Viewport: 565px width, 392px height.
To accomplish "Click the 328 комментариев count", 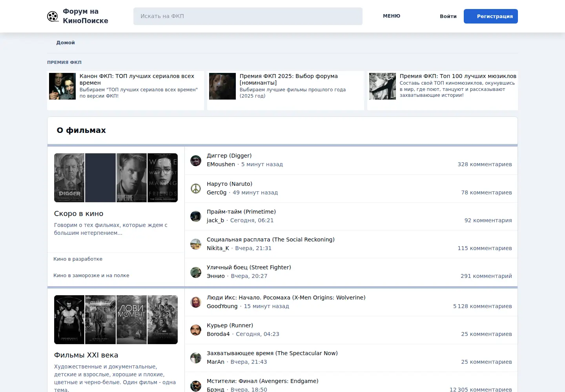I will pyautogui.click(x=485, y=164).
